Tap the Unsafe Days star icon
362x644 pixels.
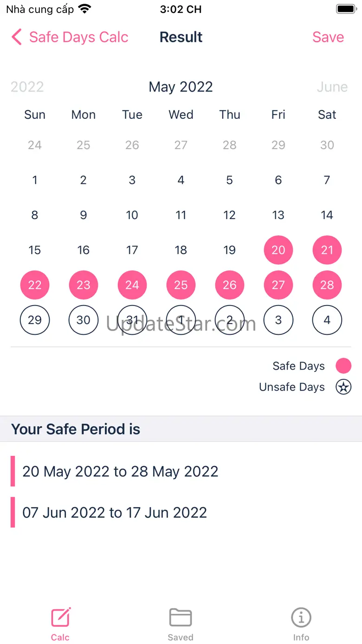click(x=343, y=387)
